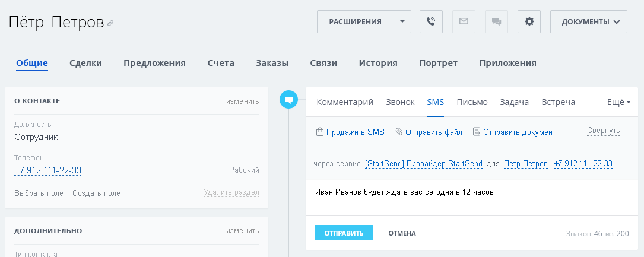
Task: Click the chat messages icon button
Action: coord(496,22)
